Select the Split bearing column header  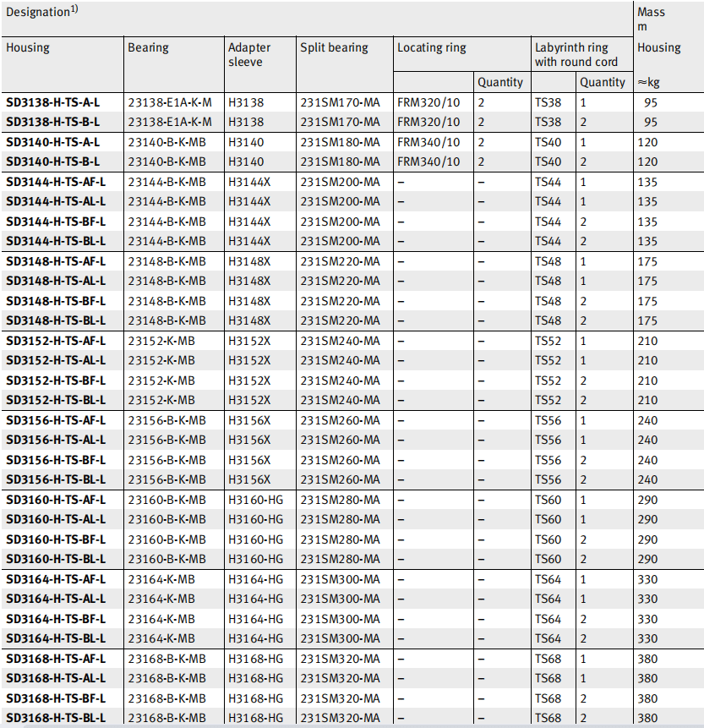335,47
